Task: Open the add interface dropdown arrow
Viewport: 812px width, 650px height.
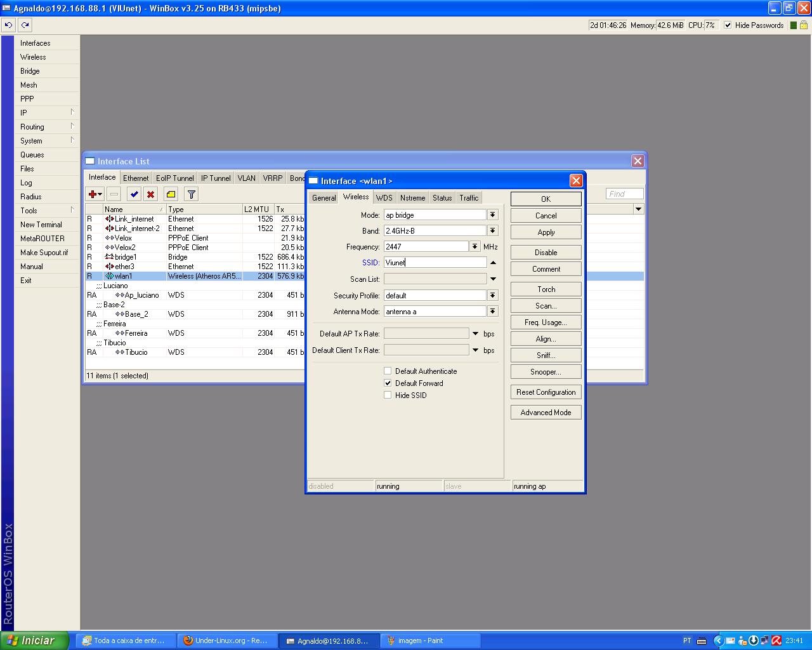Action: pos(100,194)
